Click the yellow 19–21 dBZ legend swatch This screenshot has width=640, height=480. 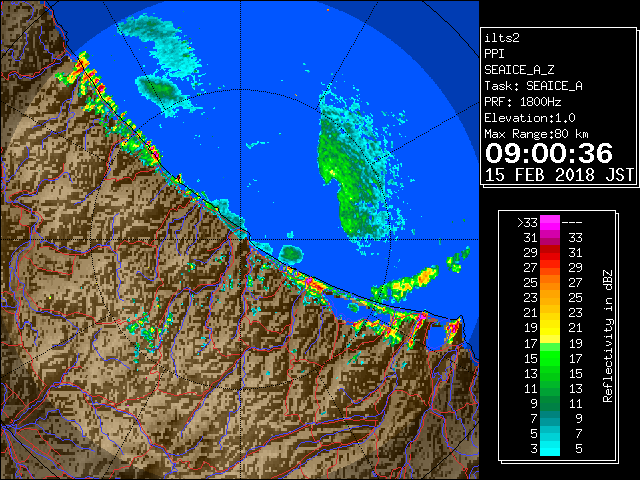pos(550,328)
